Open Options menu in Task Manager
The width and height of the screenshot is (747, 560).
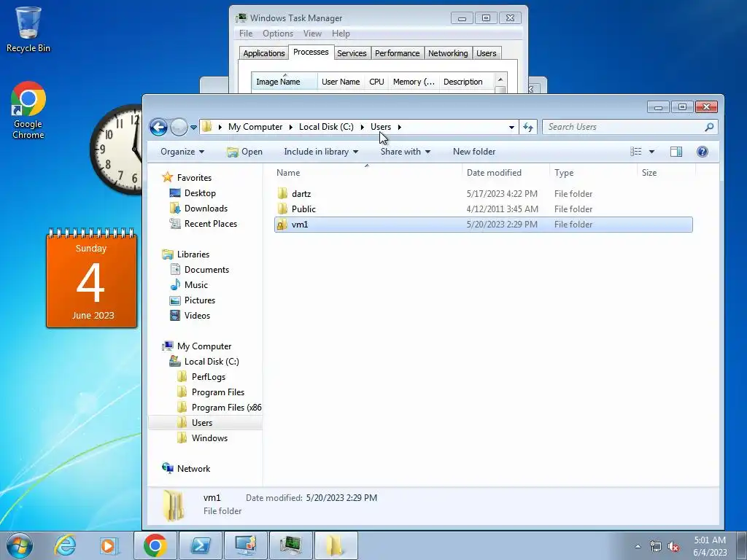pyautogui.click(x=278, y=34)
